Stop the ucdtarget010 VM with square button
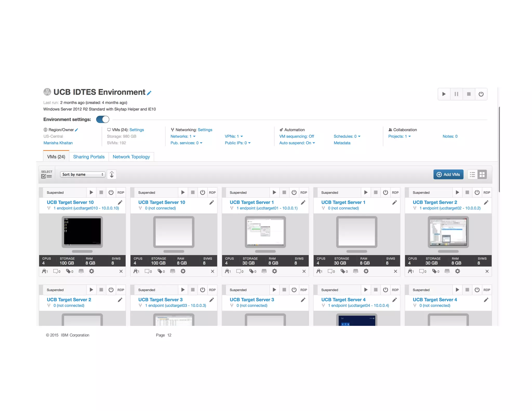 pos(101,193)
